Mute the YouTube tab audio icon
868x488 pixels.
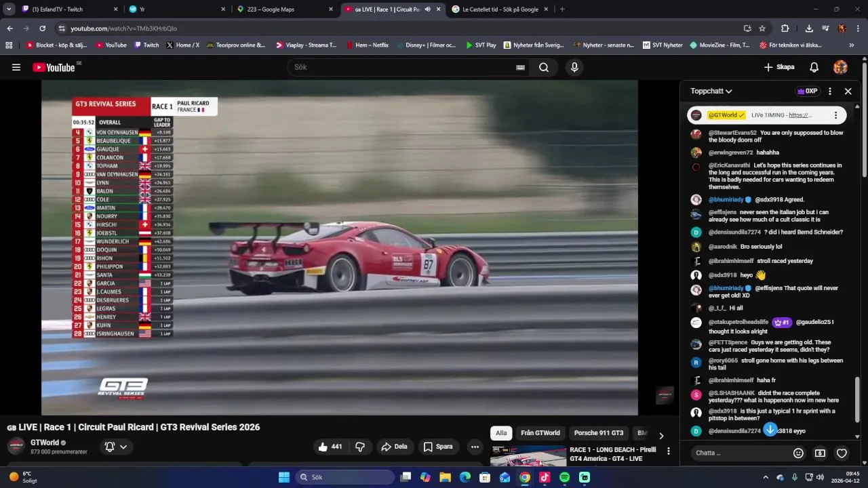tap(428, 9)
